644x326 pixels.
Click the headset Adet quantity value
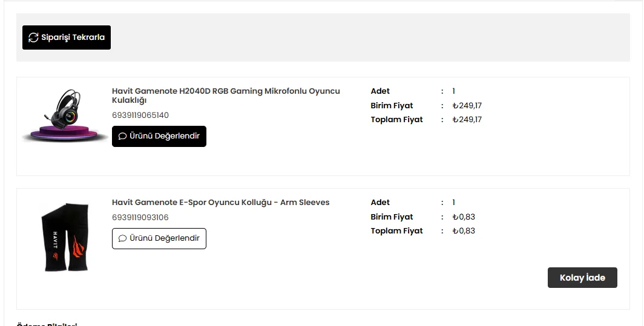(453, 91)
